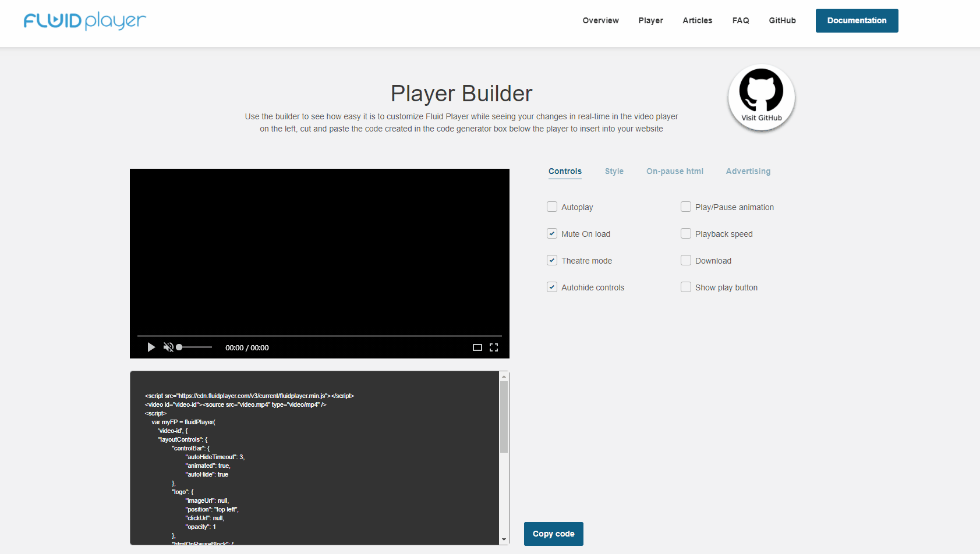This screenshot has height=554, width=980.
Task: Switch to the Advertising tab
Action: tap(748, 171)
